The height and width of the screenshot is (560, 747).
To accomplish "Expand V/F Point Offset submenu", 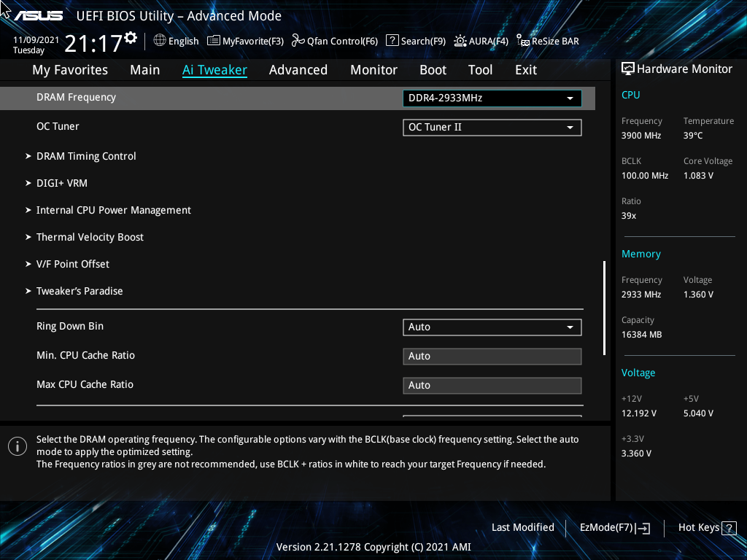I will (73, 264).
